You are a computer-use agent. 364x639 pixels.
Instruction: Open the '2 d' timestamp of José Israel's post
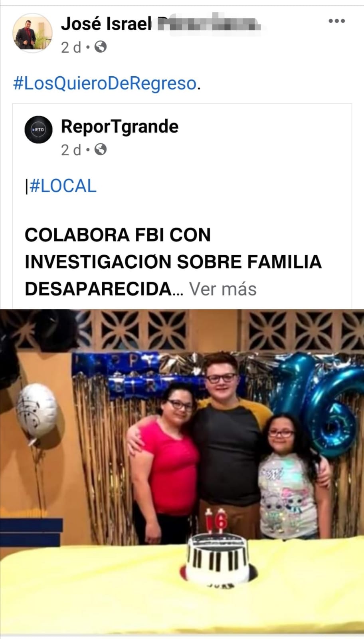click(x=71, y=48)
